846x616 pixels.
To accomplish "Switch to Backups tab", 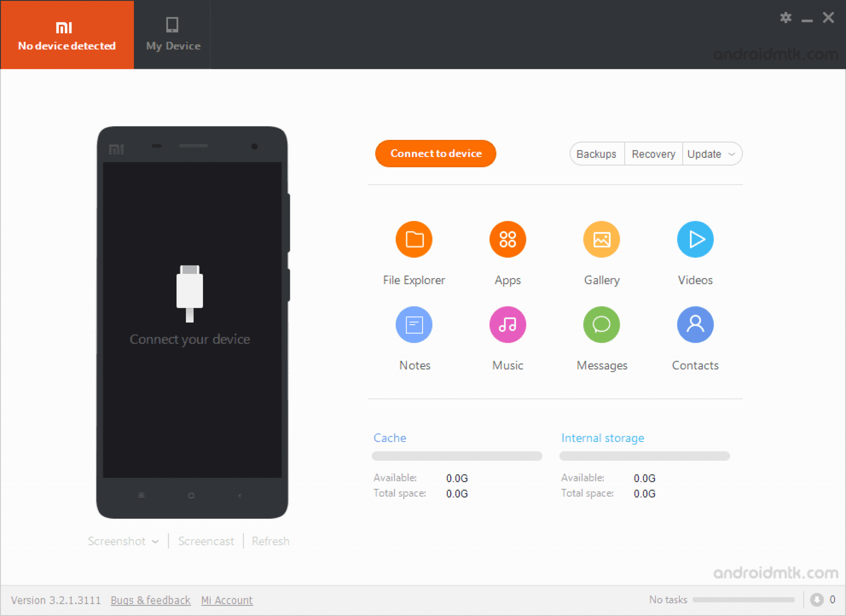I will coord(594,155).
